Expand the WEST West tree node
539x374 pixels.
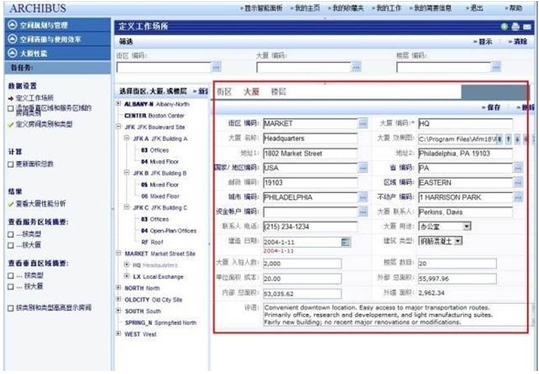pos(118,334)
